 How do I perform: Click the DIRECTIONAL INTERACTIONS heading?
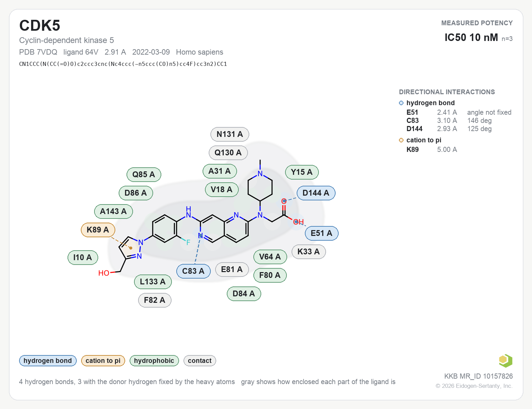(x=447, y=92)
